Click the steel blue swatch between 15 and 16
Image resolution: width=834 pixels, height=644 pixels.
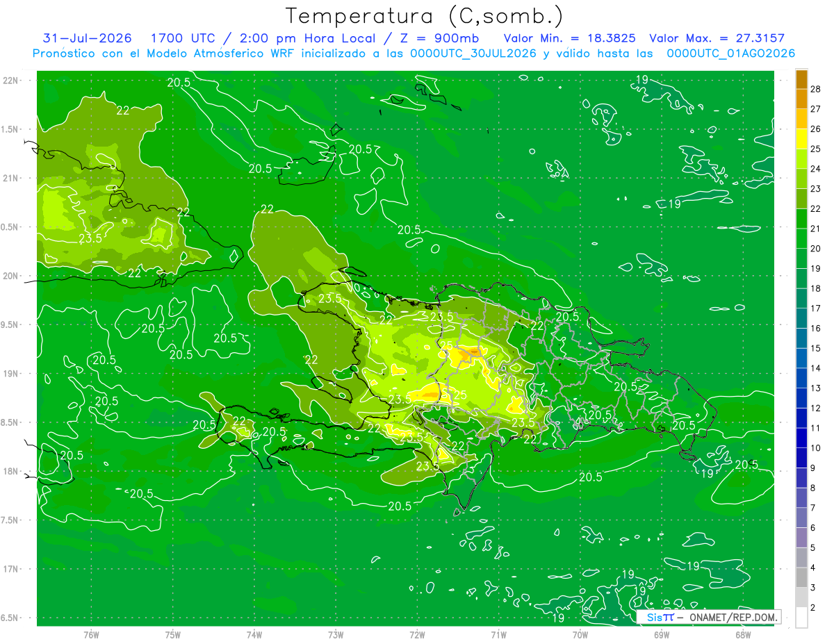(x=801, y=338)
